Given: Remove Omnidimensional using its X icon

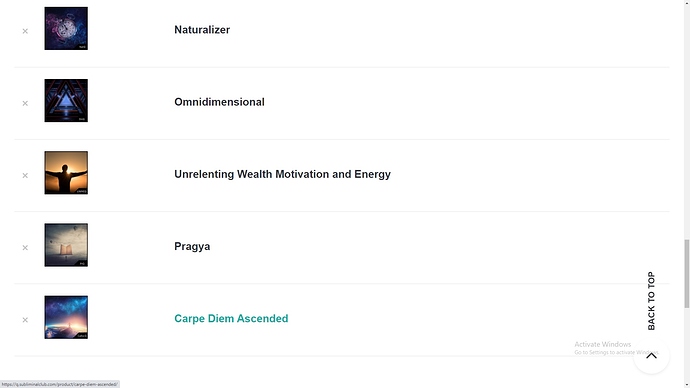Looking at the screenshot, I should (x=25, y=103).
